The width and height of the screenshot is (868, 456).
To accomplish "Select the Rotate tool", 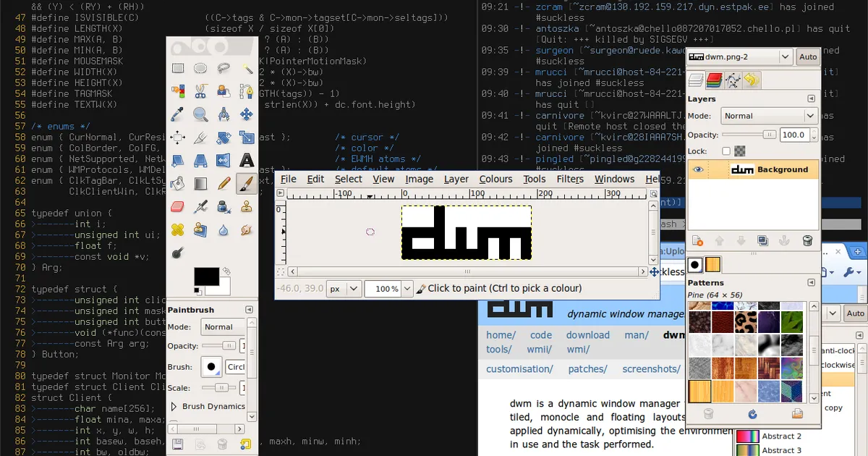I will pos(224,138).
